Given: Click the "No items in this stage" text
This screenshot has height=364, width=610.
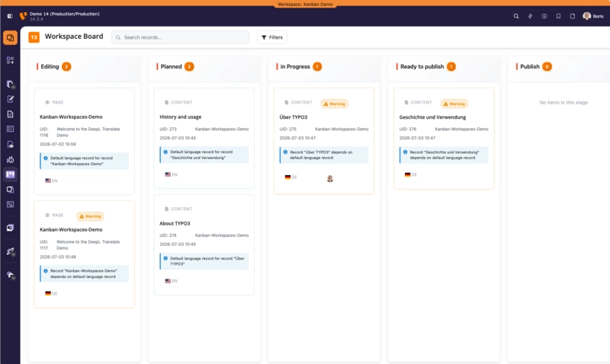Looking at the screenshot, I should (x=563, y=103).
